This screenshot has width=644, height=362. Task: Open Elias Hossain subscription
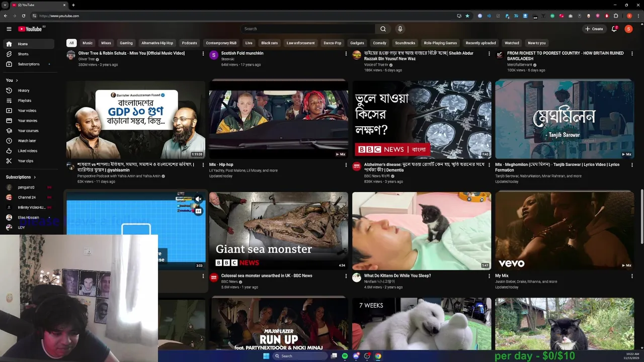(28, 217)
